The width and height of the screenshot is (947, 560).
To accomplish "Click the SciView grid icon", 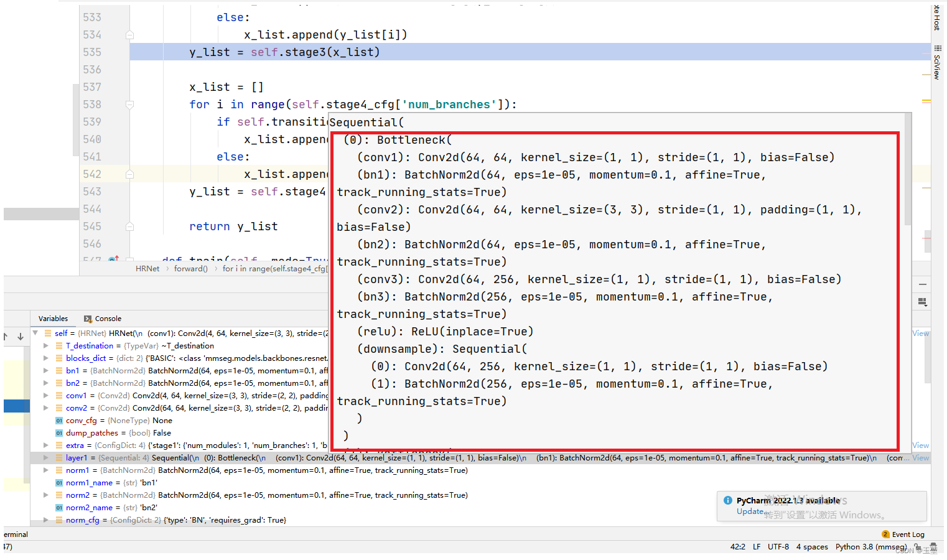I will 937,48.
